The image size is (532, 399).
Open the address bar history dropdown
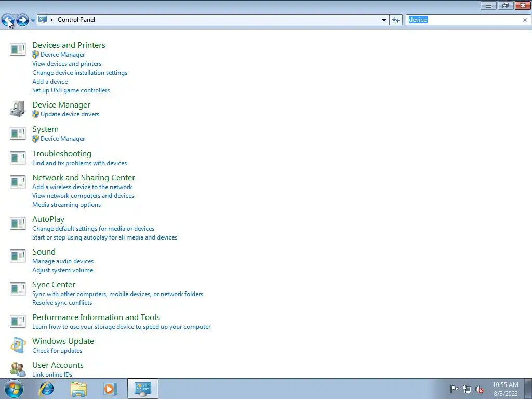(x=384, y=20)
